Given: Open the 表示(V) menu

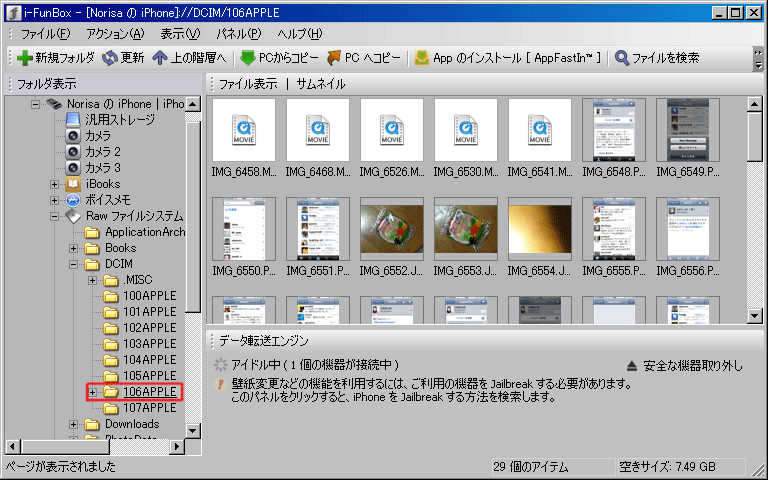Looking at the screenshot, I should (180, 34).
